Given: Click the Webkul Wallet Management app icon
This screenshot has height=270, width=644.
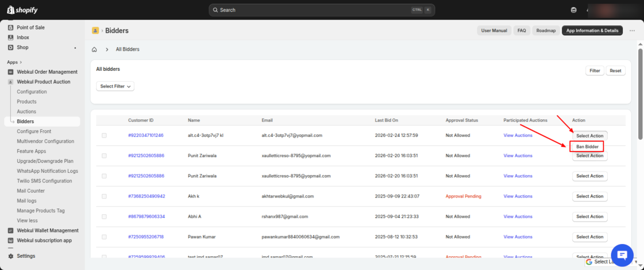Looking at the screenshot, I should pos(11,230).
